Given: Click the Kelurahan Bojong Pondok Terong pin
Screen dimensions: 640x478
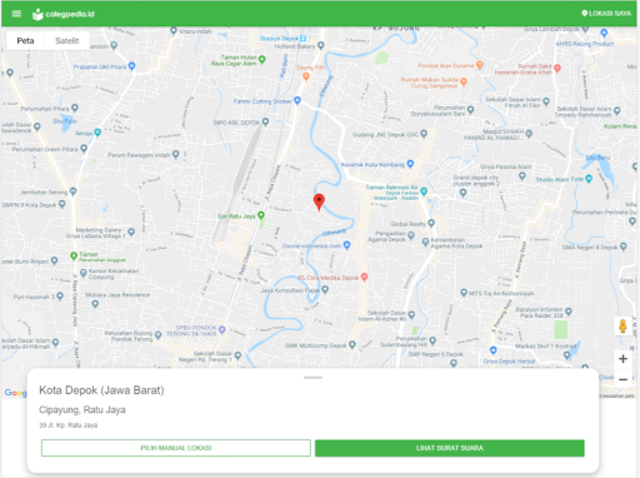Looking at the screenshot, I should (x=158, y=335).
